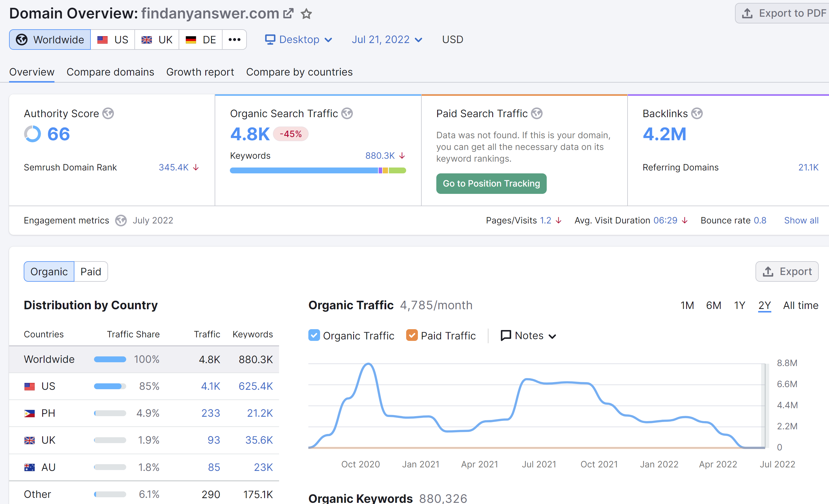829x504 pixels.
Task: Click the Pages/Visits decrease arrow
Action: [558, 221]
